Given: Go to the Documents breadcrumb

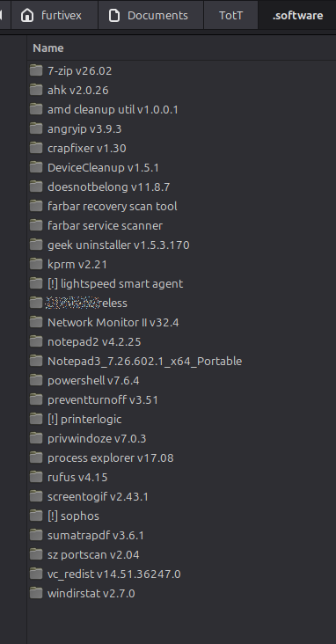Looking at the screenshot, I should point(150,16).
